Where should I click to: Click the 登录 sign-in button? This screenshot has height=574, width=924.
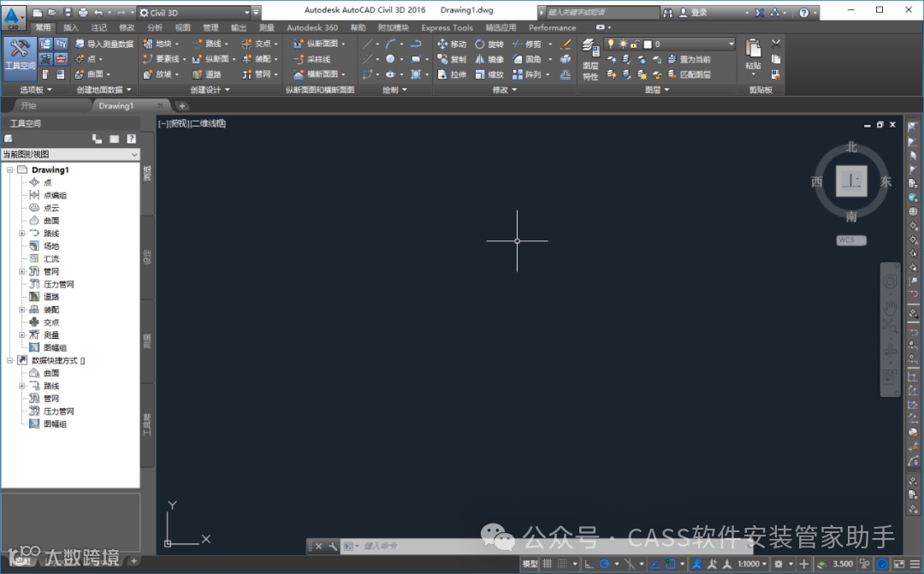point(694,12)
